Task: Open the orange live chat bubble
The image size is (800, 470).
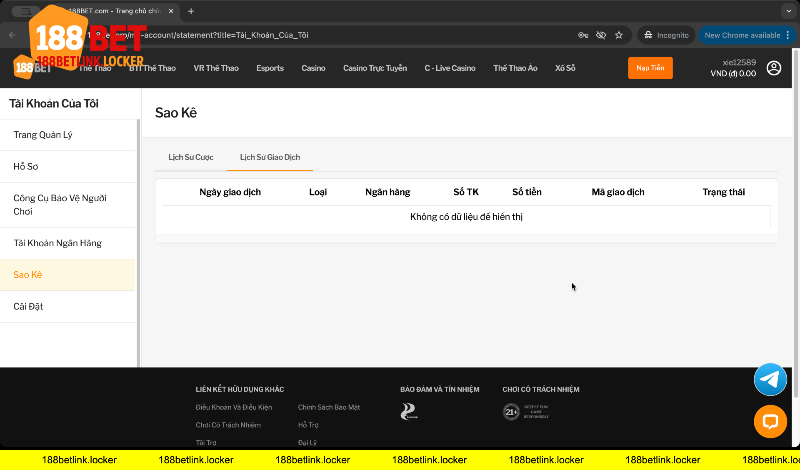Action: tap(770, 421)
